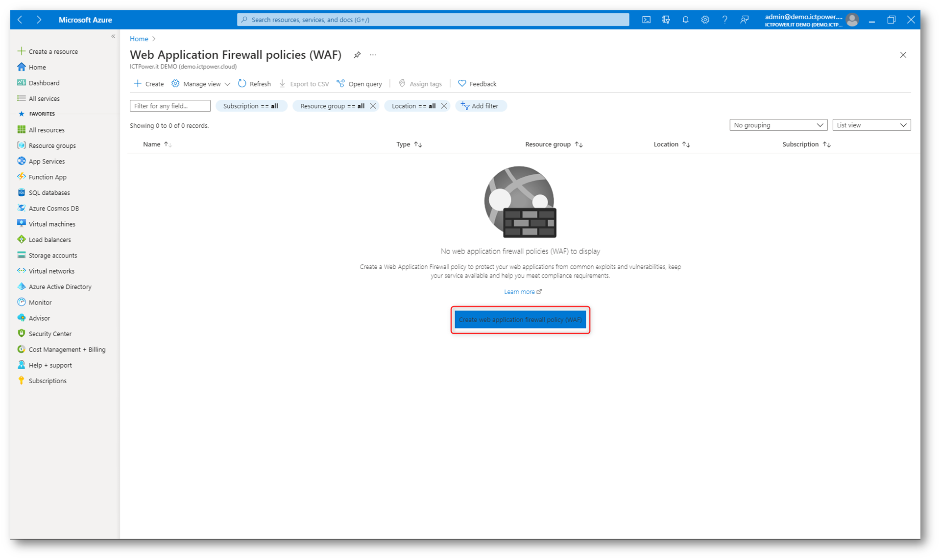Open Function App in sidebar

click(x=42, y=177)
